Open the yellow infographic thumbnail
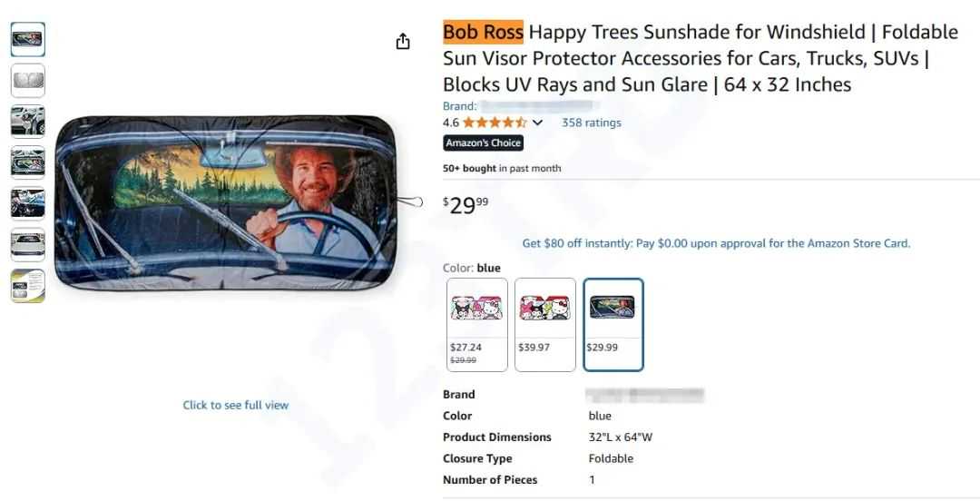The width and height of the screenshot is (980, 501). point(28,286)
